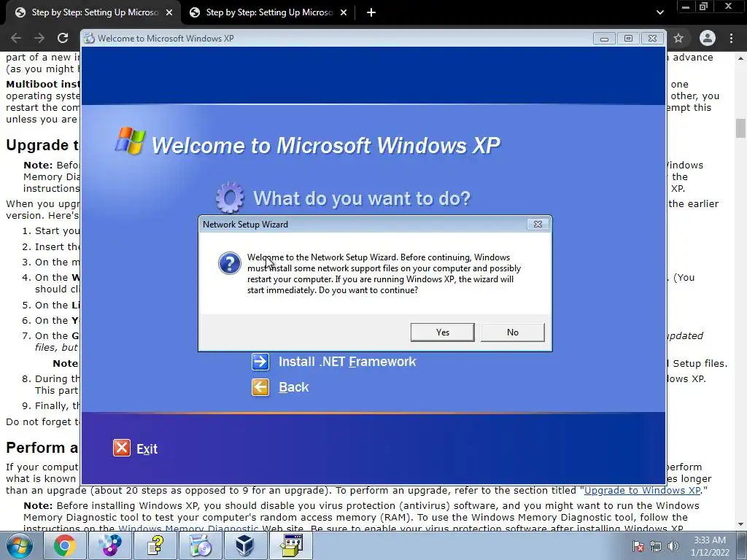Click the orange Back arrow icon
This screenshot has height=560, width=747.
pyautogui.click(x=260, y=387)
